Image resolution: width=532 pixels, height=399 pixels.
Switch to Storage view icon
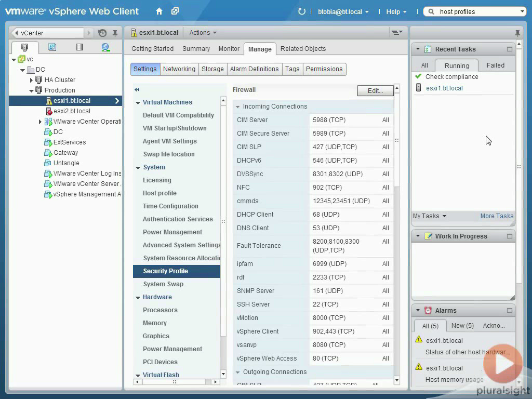tap(79, 47)
